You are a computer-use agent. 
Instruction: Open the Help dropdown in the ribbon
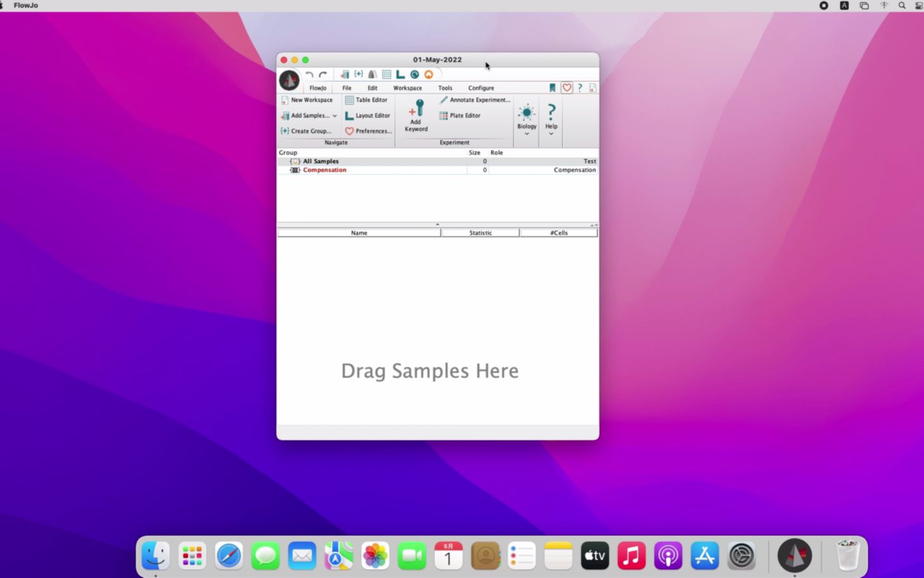pyautogui.click(x=551, y=119)
